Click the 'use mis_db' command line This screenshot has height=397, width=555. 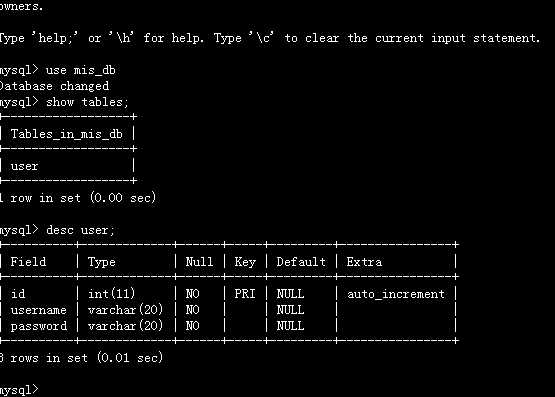tap(58, 70)
